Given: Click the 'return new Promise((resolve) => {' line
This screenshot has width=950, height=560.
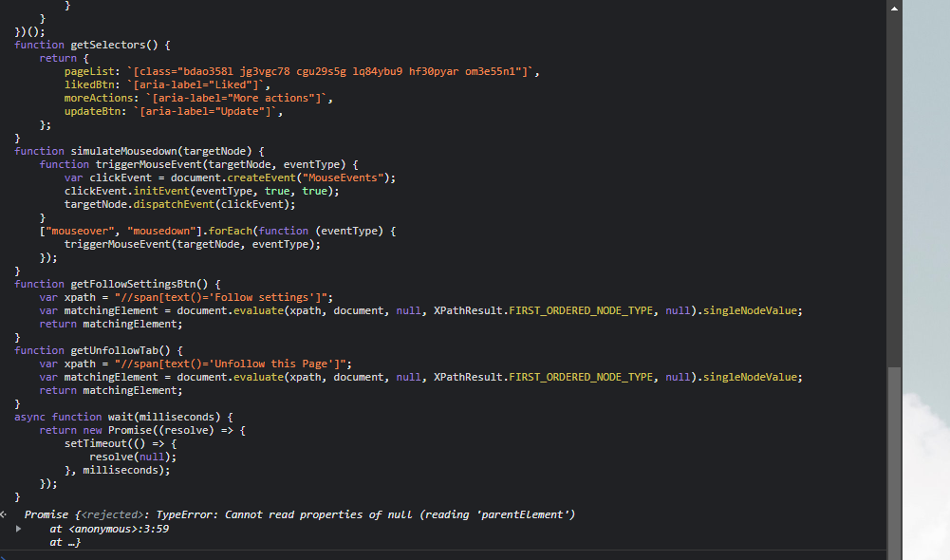Looking at the screenshot, I should pyautogui.click(x=142, y=430).
